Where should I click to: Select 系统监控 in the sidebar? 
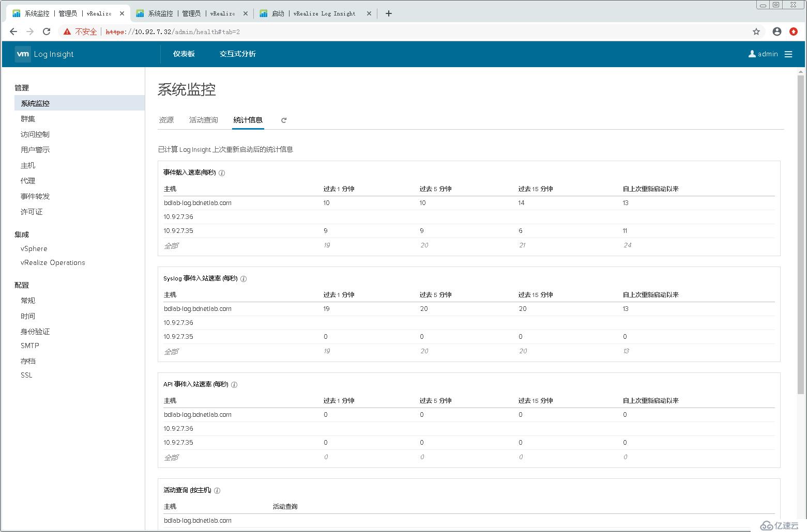point(80,103)
